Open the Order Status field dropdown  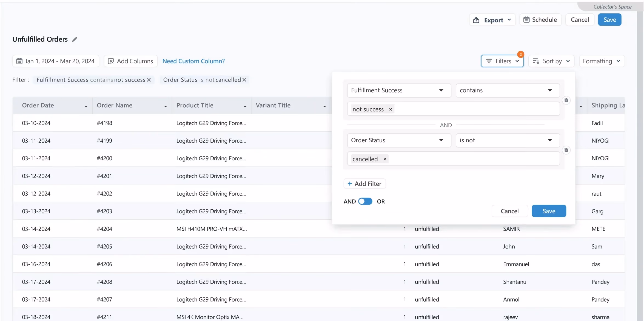399,140
